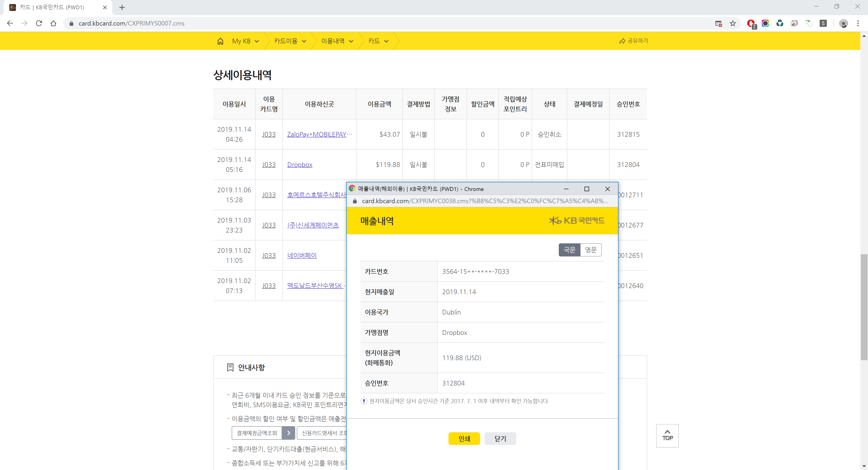Screen dimensions: 868x470
Task: Open the Dropbox merchant link
Action: click(x=300, y=164)
